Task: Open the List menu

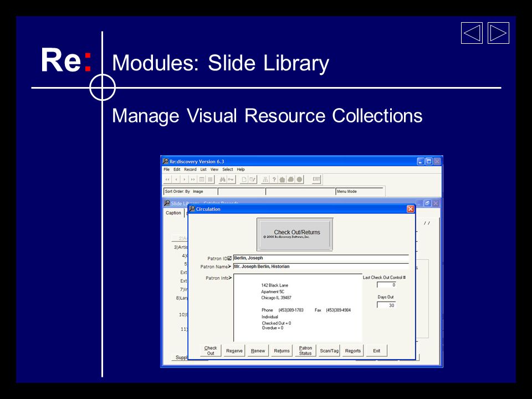Action: (203, 170)
